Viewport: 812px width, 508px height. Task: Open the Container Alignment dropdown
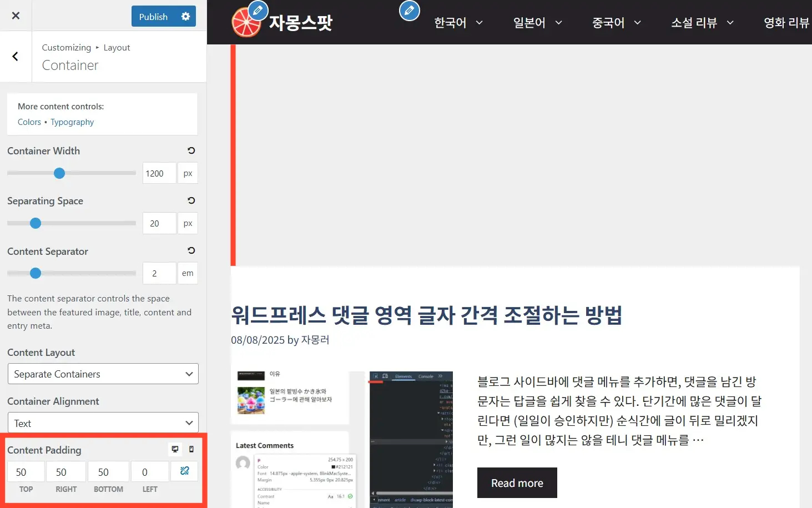pyautogui.click(x=103, y=423)
